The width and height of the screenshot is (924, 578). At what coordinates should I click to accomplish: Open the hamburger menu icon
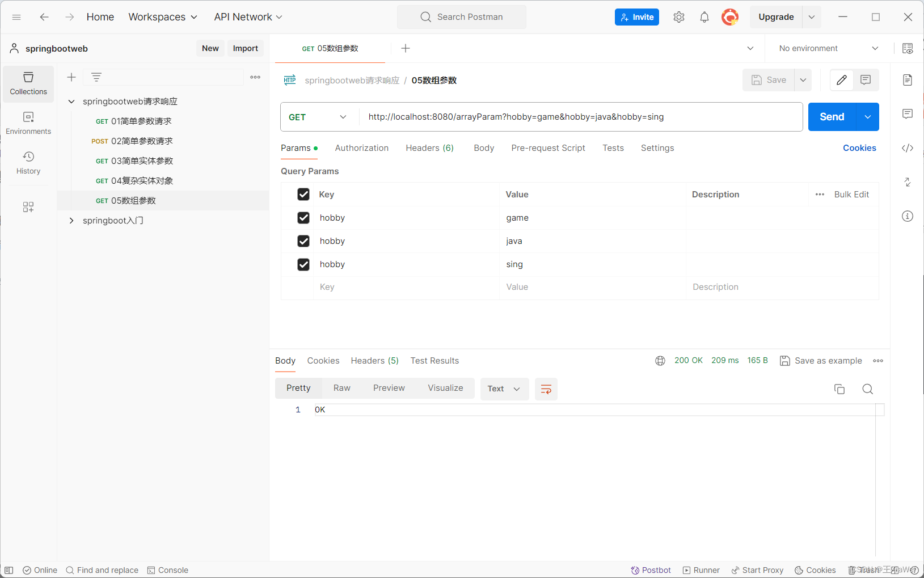pos(16,17)
